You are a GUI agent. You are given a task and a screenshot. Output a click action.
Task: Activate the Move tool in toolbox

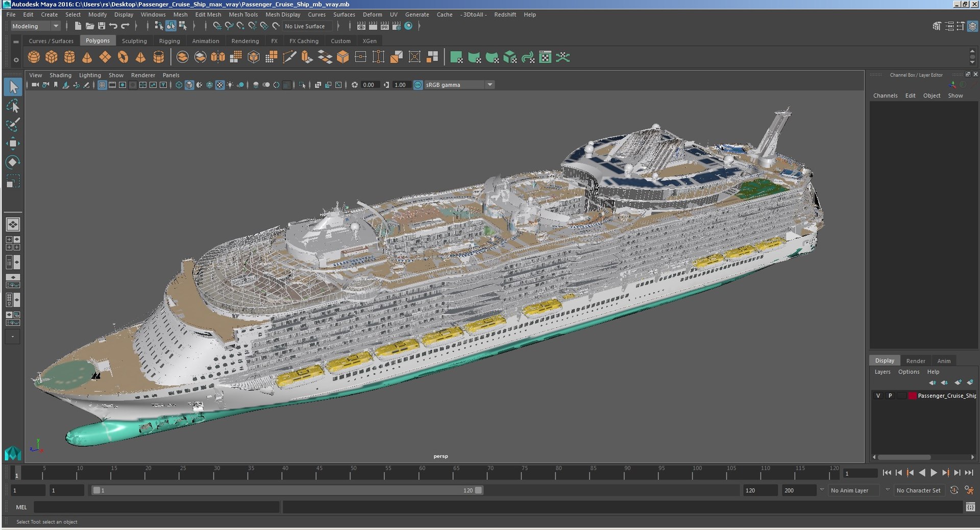(x=13, y=143)
